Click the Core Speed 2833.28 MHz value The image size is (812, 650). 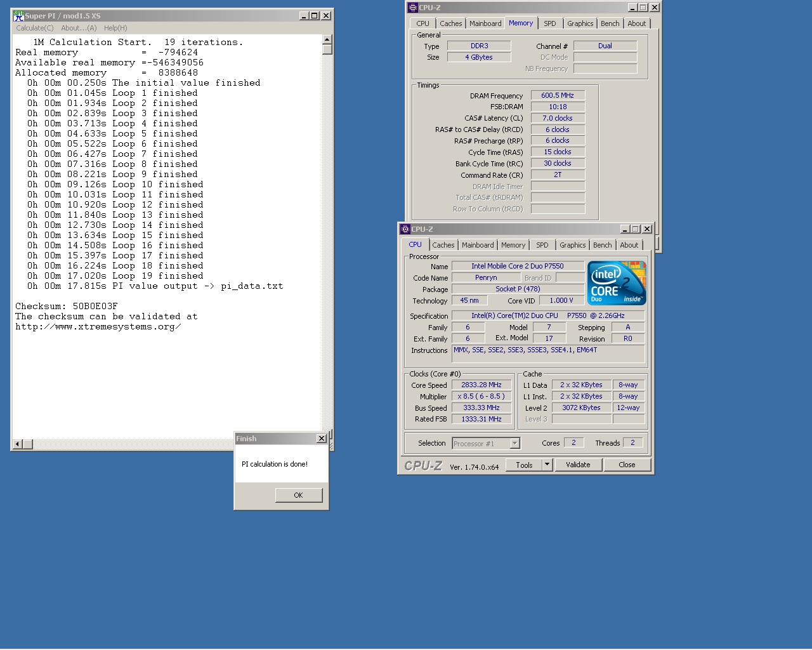coord(481,385)
